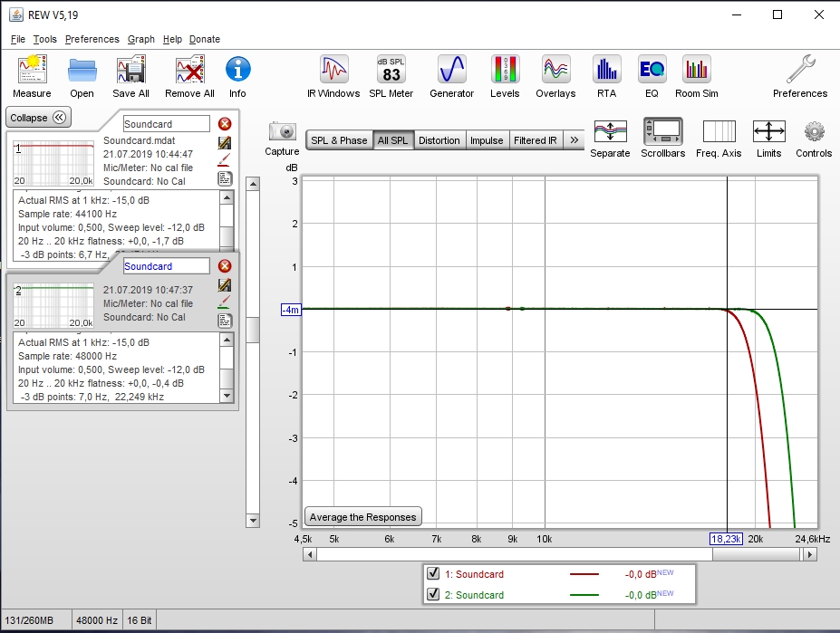Open the IR Windows dialog
840x633 pixels.
pyautogui.click(x=334, y=76)
